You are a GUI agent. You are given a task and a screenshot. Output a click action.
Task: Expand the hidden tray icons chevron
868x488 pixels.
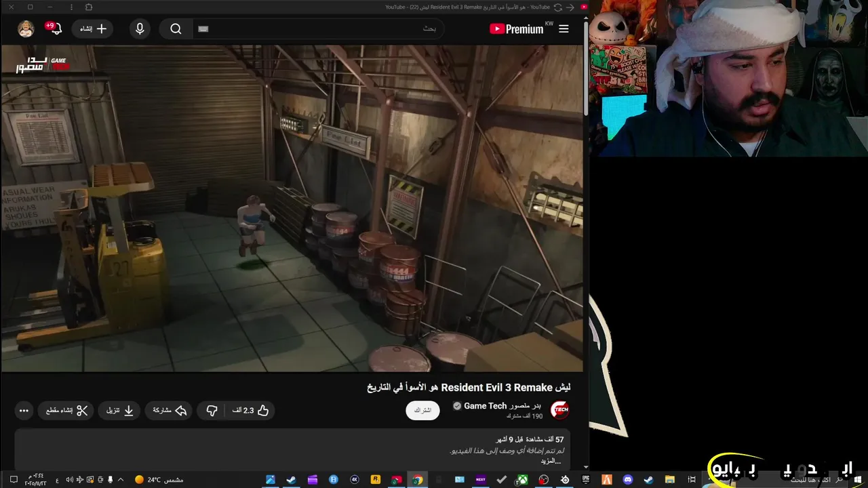click(x=121, y=480)
